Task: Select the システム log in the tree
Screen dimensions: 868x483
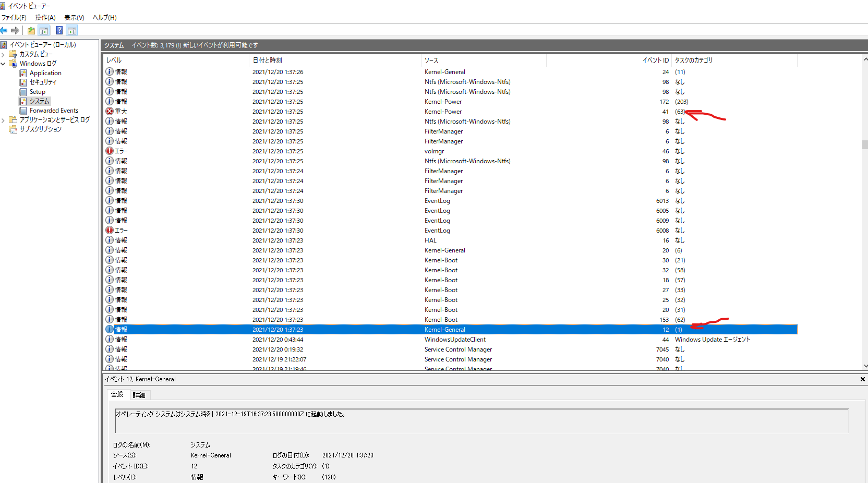Action: point(39,101)
